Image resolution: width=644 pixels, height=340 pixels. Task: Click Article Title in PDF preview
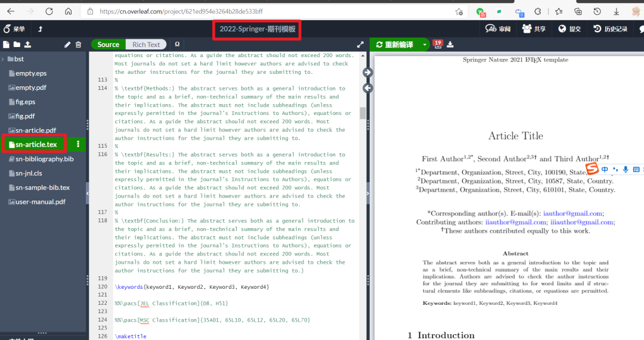(x=515, y=136)
